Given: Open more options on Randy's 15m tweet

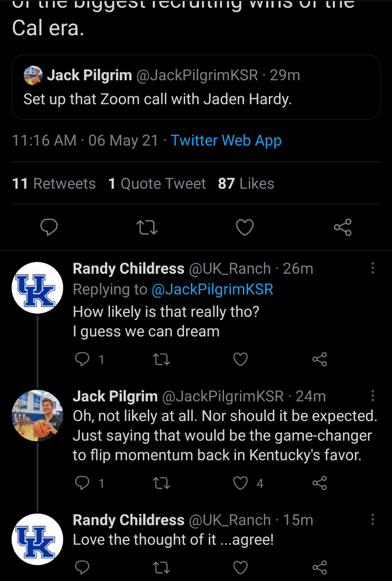Looking at the screenshot, I should (x=373, y=519).
